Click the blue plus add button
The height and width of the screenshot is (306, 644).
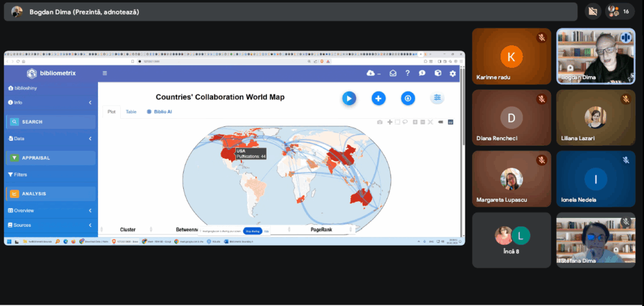(378, 98)
